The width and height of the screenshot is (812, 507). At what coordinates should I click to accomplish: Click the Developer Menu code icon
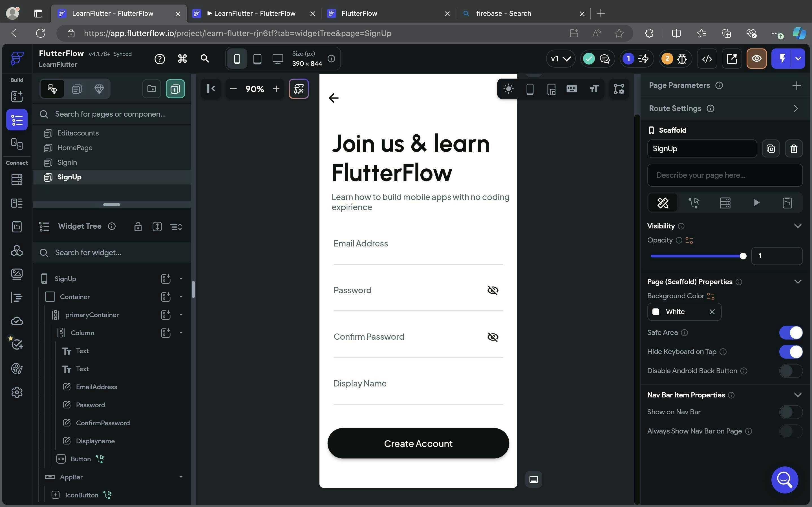point(707,59)
